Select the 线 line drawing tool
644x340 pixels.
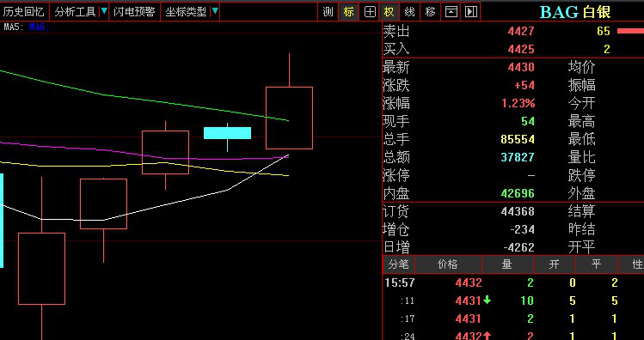pyautogui.click(x=409, y=12)
